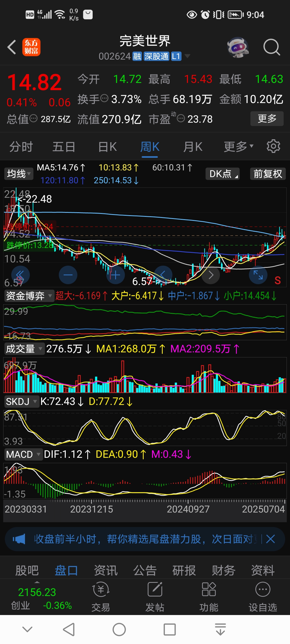Open 公告 tab
Screen dimensions: 290x644
[x=145, y=570]
